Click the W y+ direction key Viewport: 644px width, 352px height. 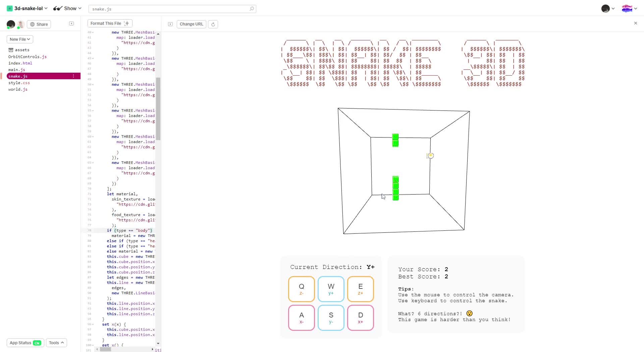click(331, 289)
